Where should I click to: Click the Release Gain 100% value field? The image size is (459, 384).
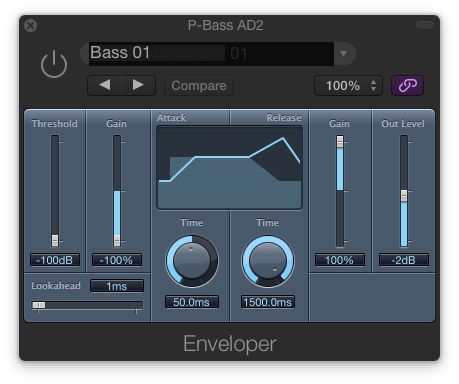coord(340,260)
